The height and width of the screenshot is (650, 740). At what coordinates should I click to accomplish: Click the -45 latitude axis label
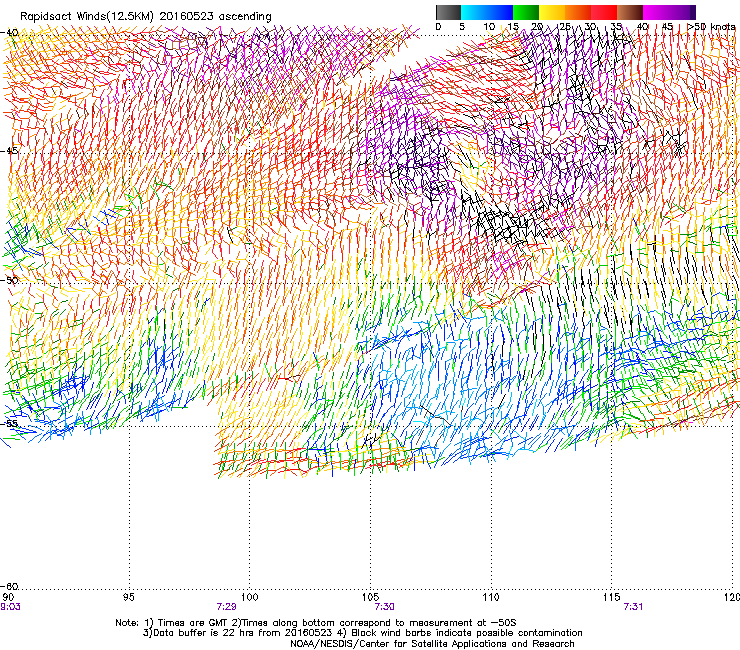(x=10, y=151)
